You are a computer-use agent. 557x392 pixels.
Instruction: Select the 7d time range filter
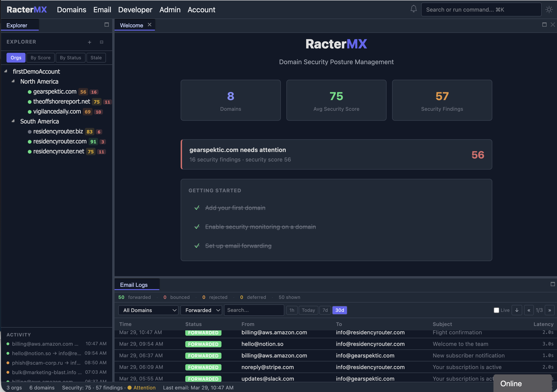(325, 310)
